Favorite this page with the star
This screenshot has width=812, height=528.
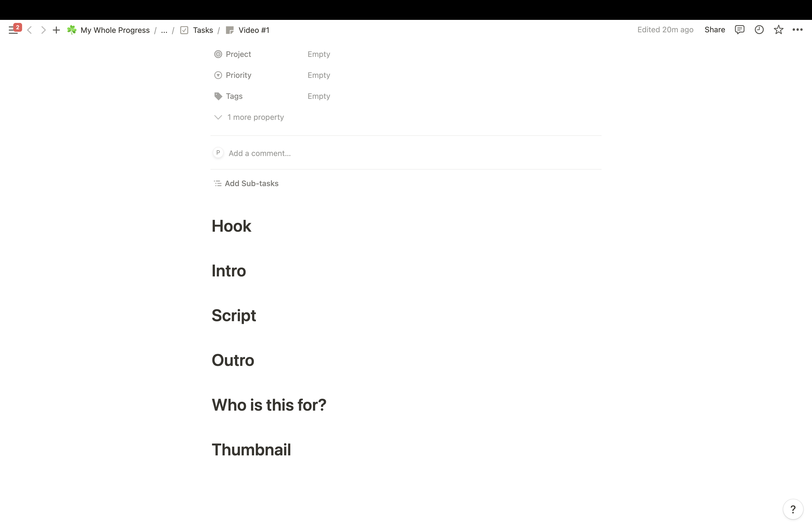(x=778, y=30)
